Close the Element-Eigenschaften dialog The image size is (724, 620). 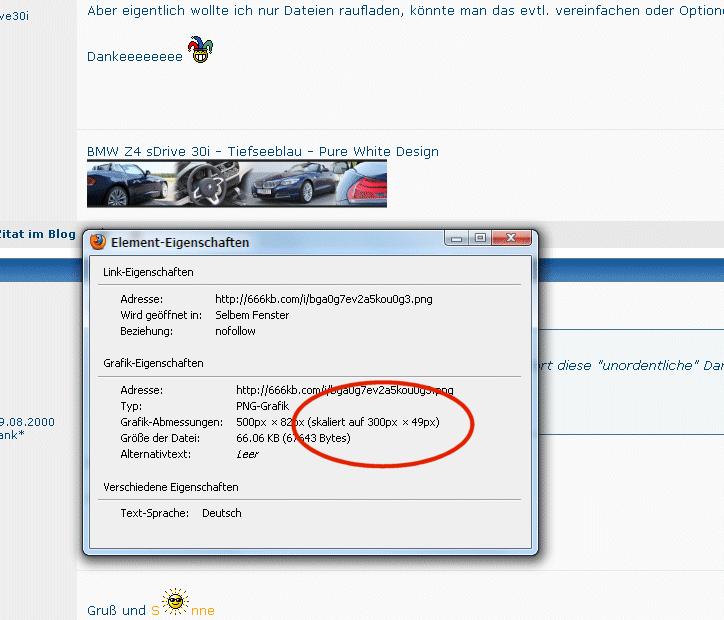coord(512,238)
